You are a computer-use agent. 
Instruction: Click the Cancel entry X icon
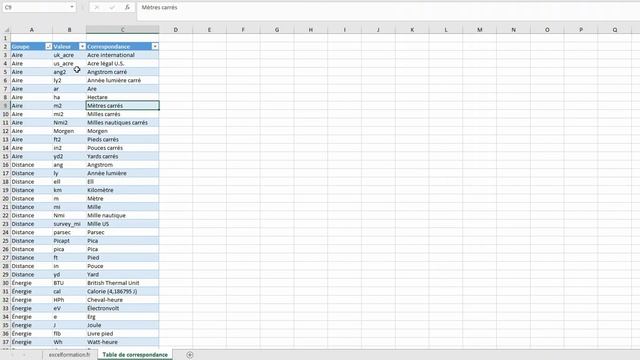point(96,7)
